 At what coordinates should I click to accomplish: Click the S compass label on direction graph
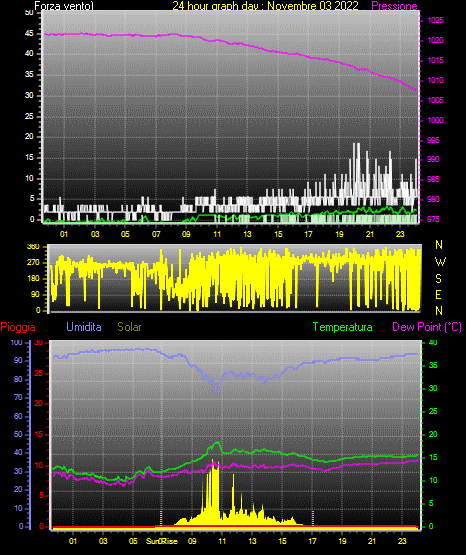pyautogui.click(x=438, y=279)
